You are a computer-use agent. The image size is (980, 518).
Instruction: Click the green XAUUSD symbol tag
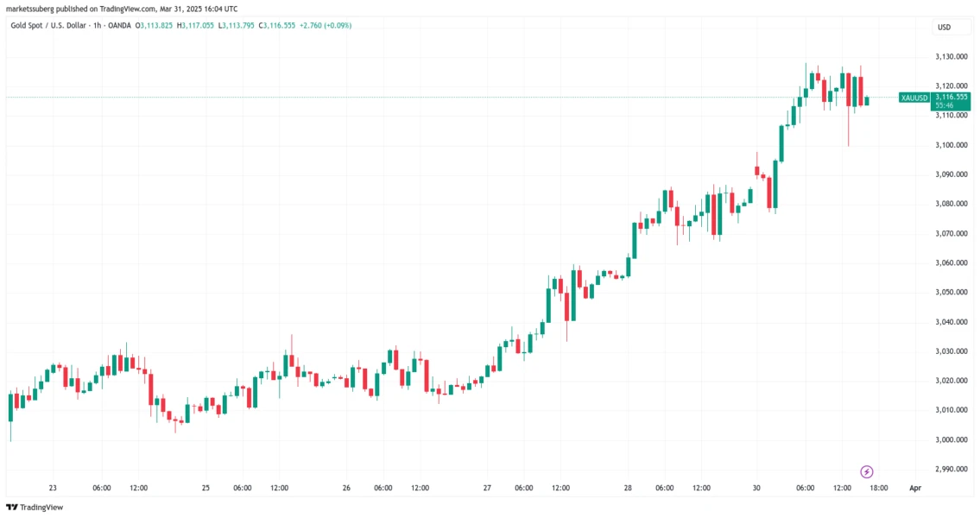pos(914,98)
